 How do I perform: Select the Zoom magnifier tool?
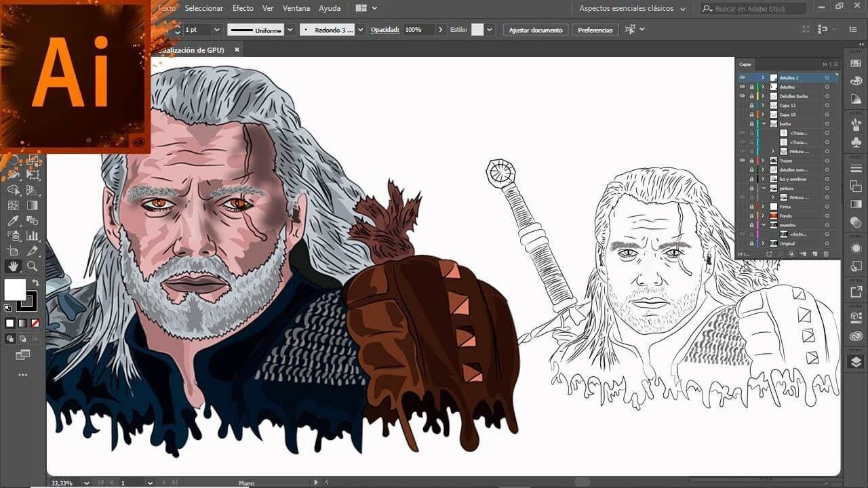32,266
